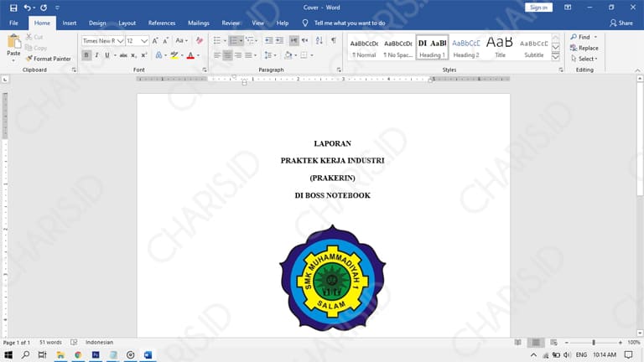644x362 pixels.
Task: Apply subscript formatting
Action: click(x=133, y=55)
